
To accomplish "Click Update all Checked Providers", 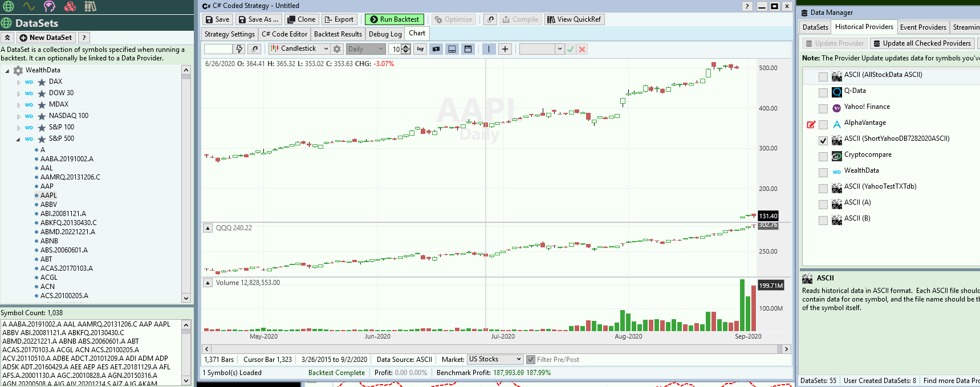I will 922,43.
